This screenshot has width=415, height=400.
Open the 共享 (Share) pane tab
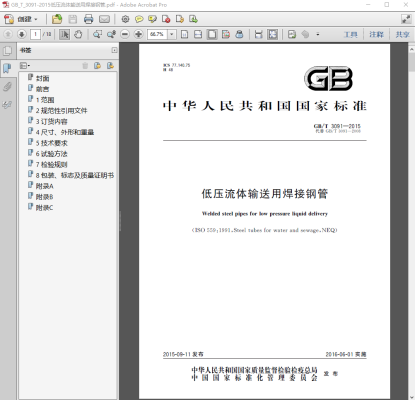coord(402,34)
